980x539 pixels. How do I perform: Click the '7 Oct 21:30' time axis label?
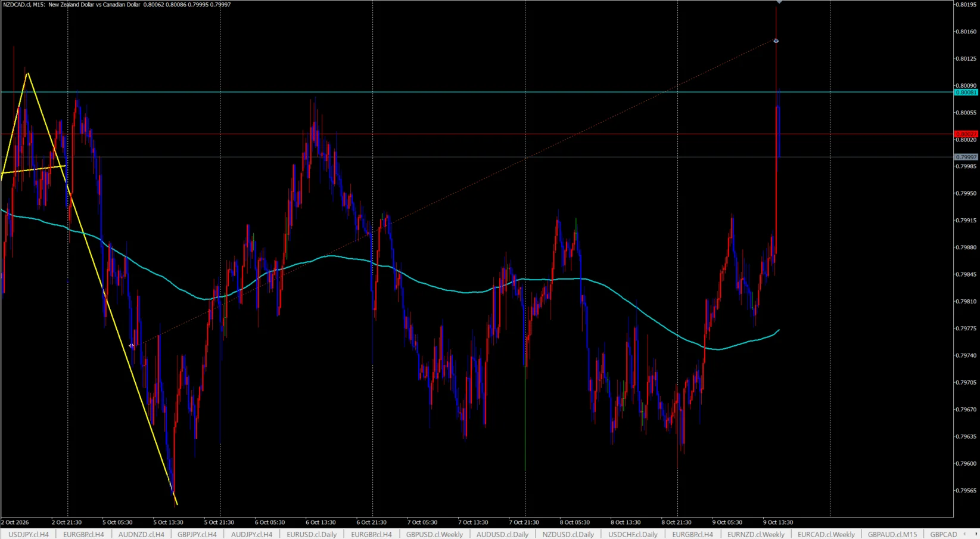[x=524, y=522]
